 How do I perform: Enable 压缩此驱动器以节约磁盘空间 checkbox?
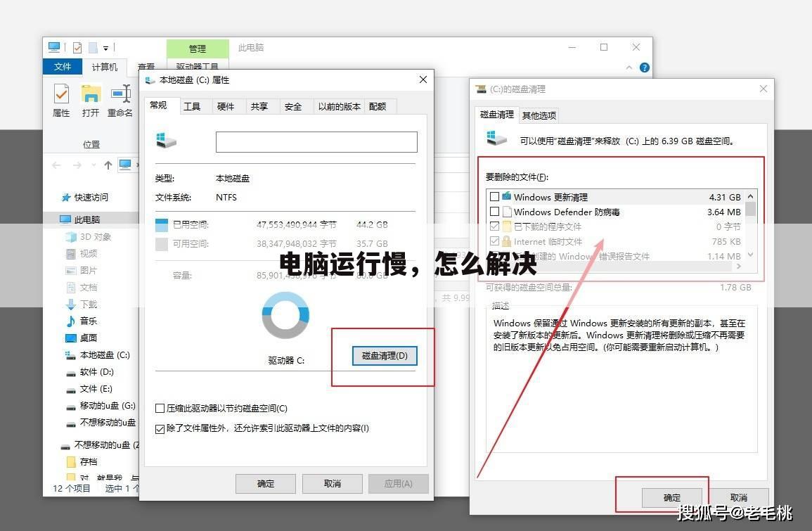[160, 408]
